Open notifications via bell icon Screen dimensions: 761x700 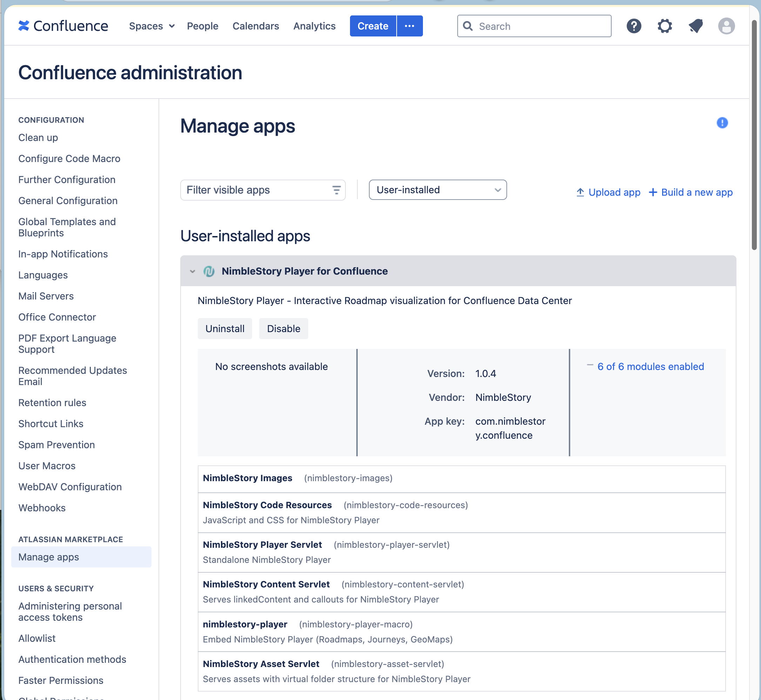696,26
